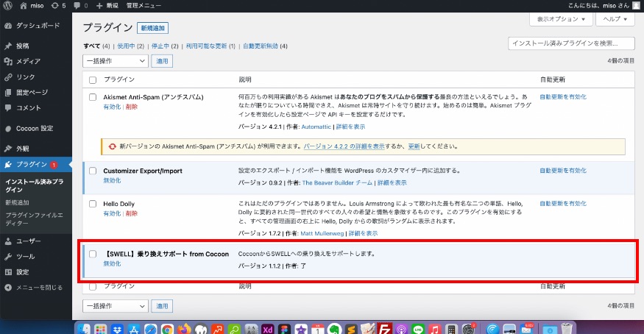Delete Hello Dolly via its 削除 link
The width and height of the screenshot is (644, 334).
[x=132, y=213]
